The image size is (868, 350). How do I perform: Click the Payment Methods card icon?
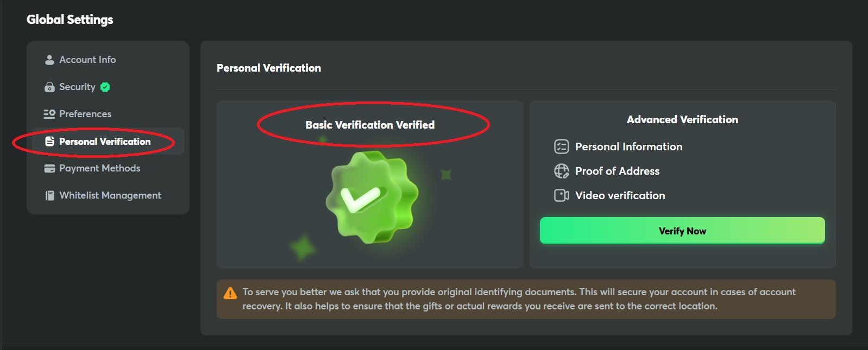point(49,168)
